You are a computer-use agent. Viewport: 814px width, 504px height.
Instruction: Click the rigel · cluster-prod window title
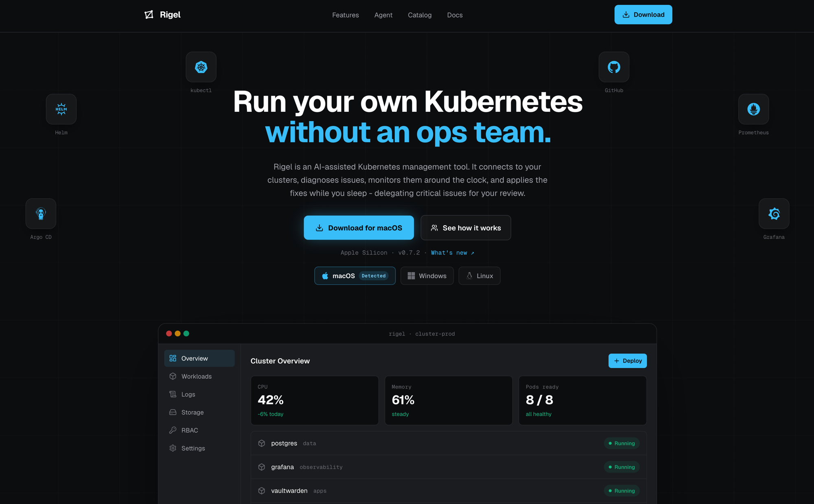click(422, 334)
